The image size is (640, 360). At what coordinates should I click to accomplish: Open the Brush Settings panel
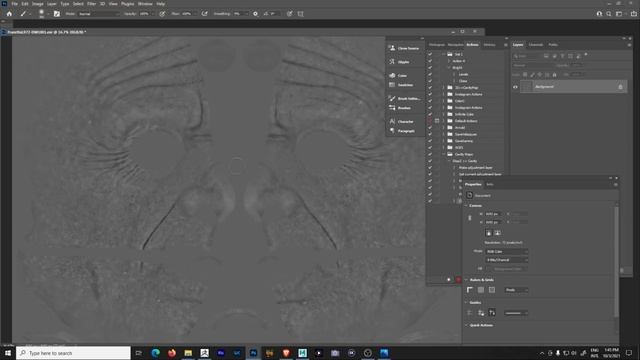[404, 98]
